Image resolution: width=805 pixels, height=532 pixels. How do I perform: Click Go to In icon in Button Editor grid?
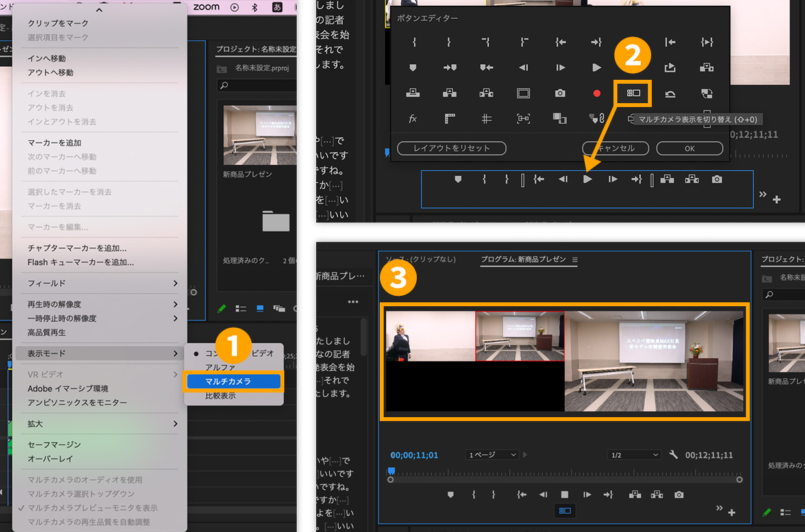coord(561,42)
